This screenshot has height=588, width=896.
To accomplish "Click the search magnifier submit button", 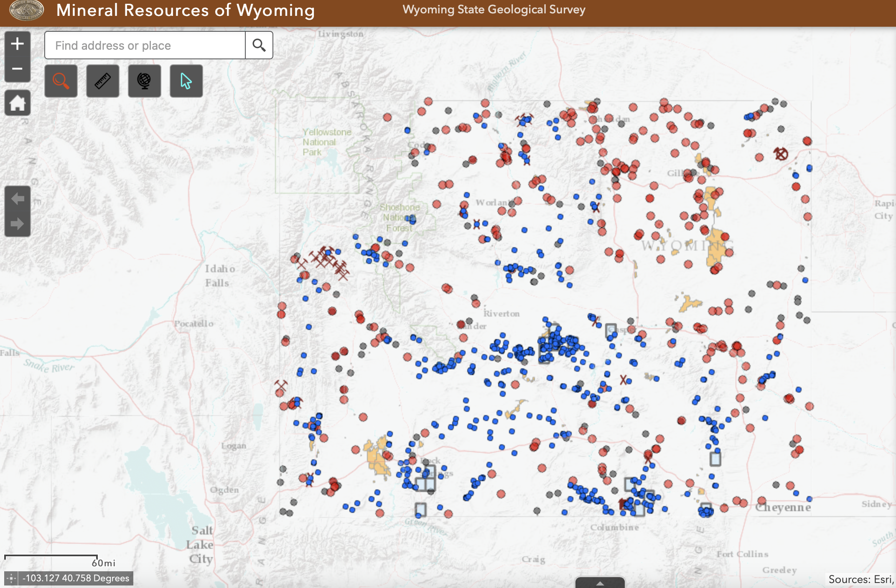I will click(259, 45).
